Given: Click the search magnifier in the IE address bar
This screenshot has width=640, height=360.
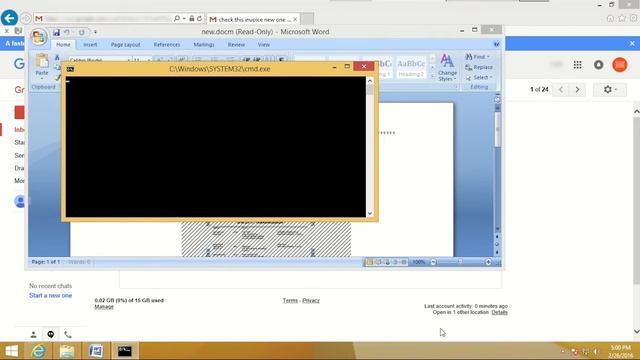Looking at the screenshot, I should [x=177, y=18].
